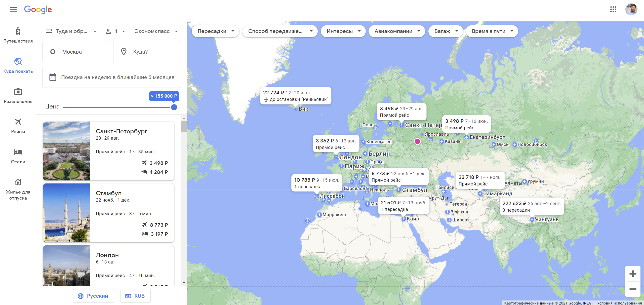Click the Казань airport marker
The height and width of the screenshot is (305, 644).
click(x=442, y=141)
